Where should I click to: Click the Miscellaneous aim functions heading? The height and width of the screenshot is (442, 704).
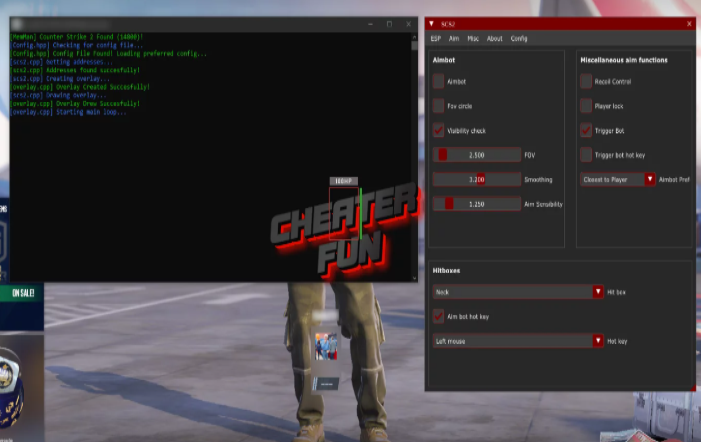tap(624, 60)
